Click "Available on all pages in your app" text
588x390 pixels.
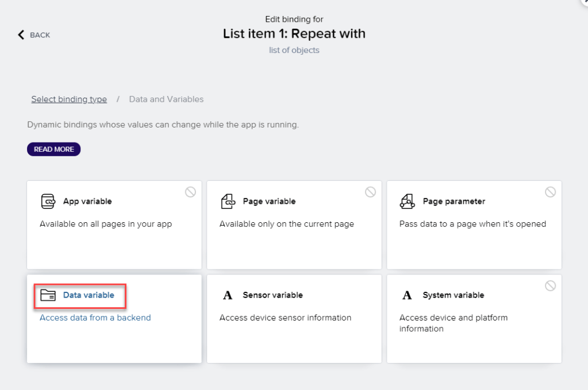pyautogui.click(x=106, y=224)
